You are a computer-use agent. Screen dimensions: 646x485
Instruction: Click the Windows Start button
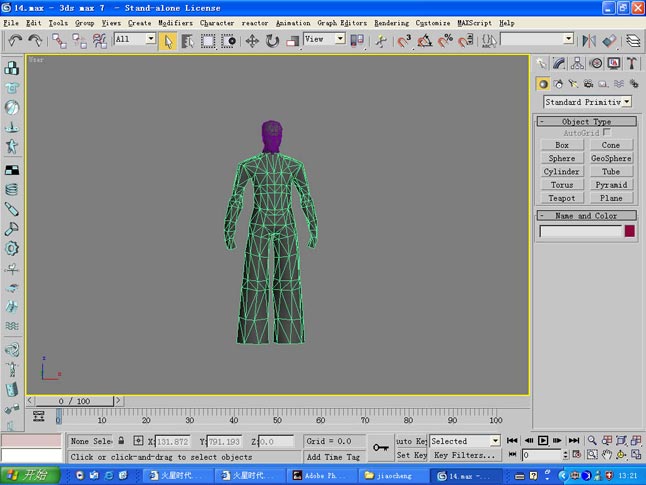pos(30,476)
